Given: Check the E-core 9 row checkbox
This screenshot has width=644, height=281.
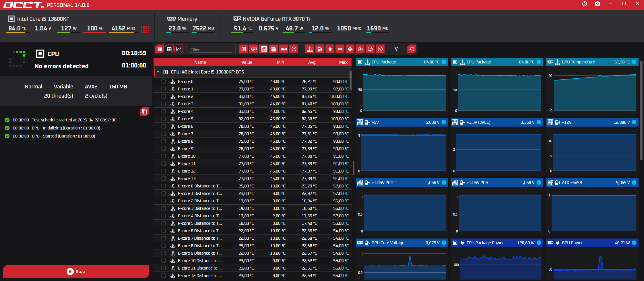Looking at the screenshot, I should [x=164, y=149].
